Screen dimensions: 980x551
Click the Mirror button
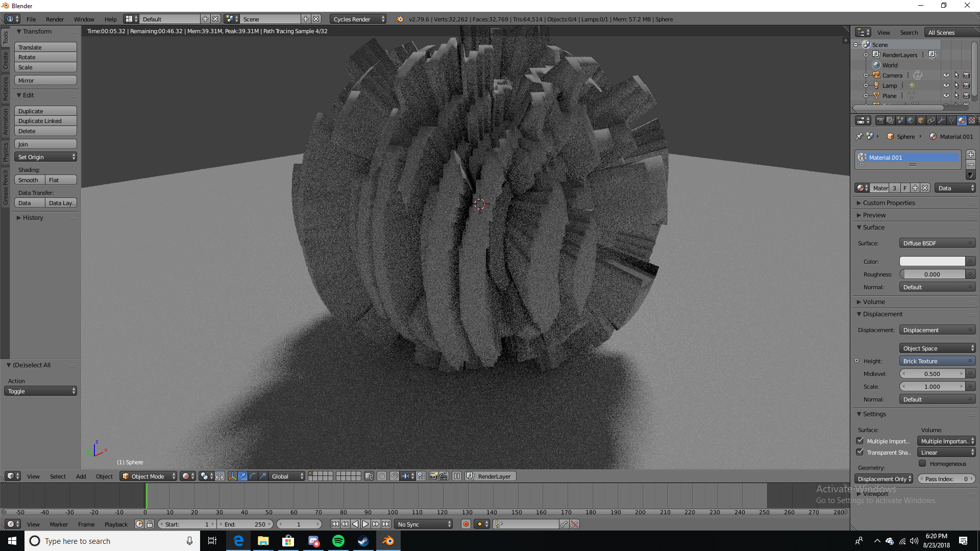pyautogui.click(x=45, y=80)
